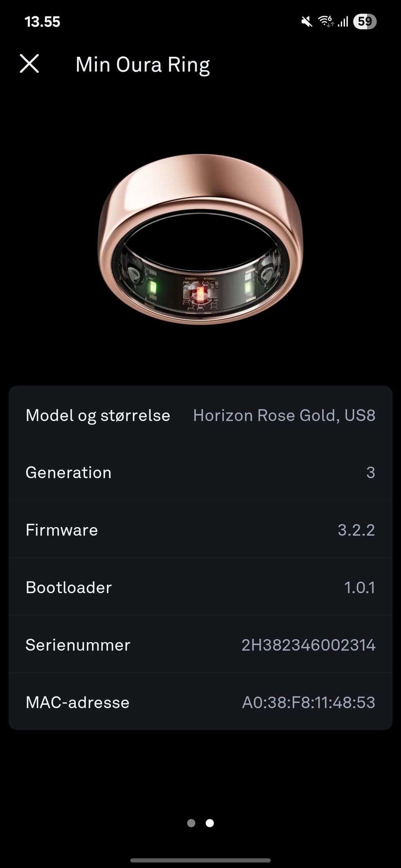Select the Generation row label
401x868 pixels.
click(x=69, y=472)
